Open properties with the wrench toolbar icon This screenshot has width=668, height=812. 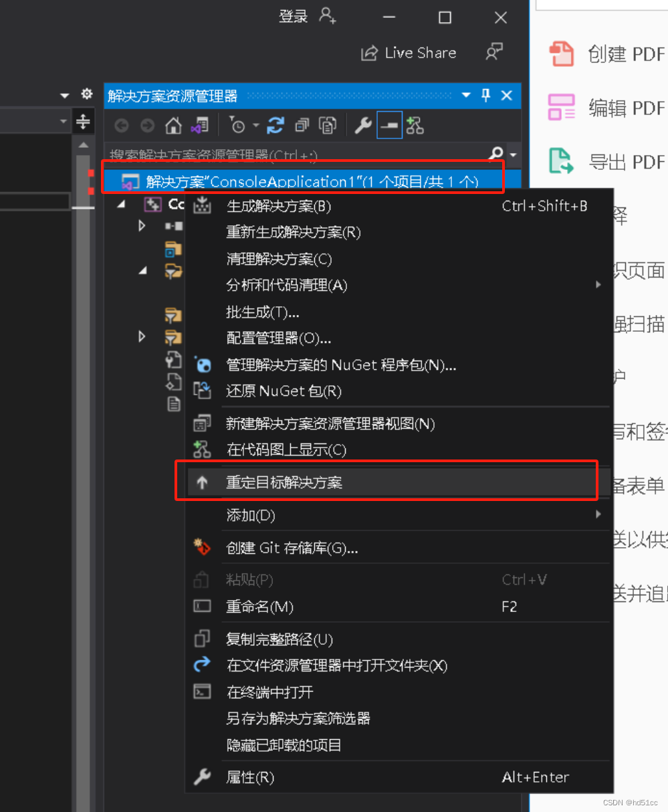[x=362, y=125]
